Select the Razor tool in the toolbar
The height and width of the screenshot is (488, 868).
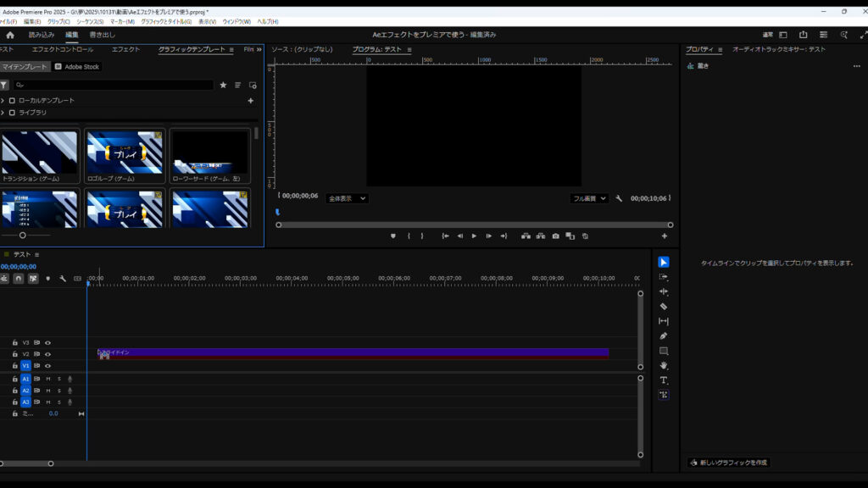(x=664, y=307)
